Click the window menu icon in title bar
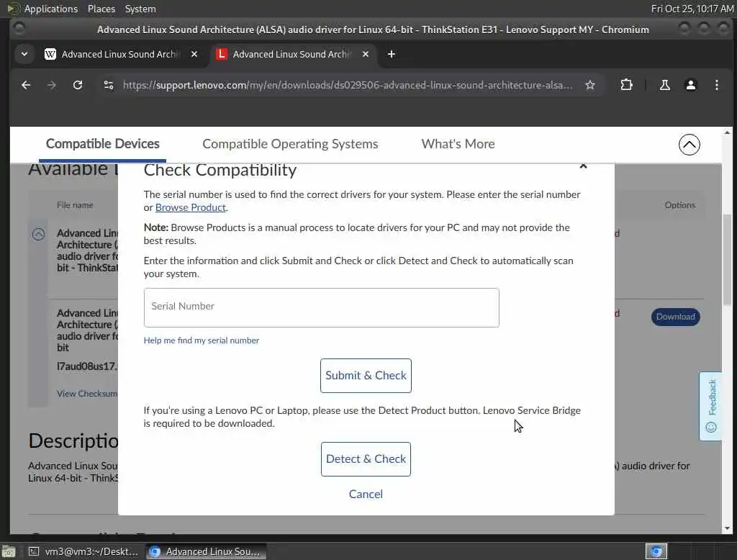 point(19,30)
